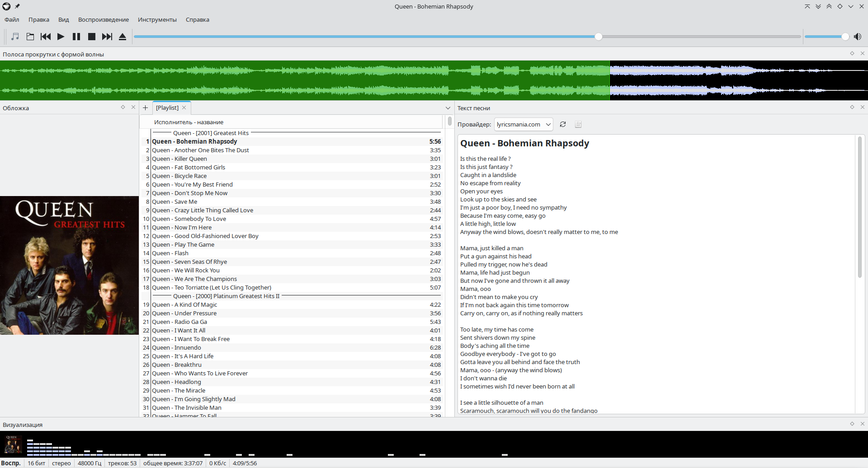Open the Справка menu
The width and height of the screenshot is (868, 468).
pos(198,19)
